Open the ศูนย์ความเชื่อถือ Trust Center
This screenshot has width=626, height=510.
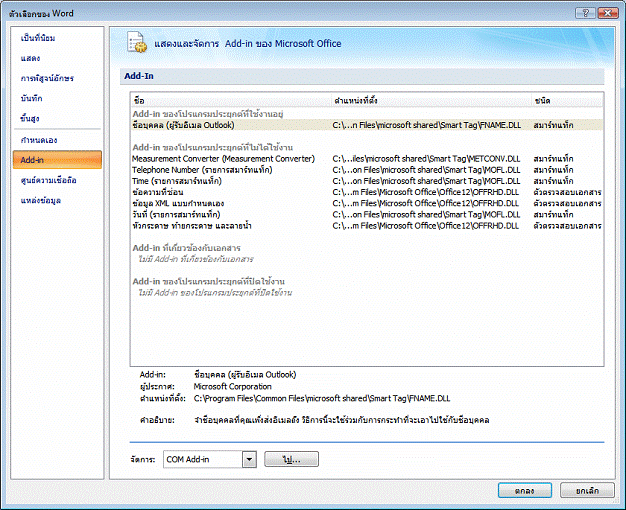point(49,180)
